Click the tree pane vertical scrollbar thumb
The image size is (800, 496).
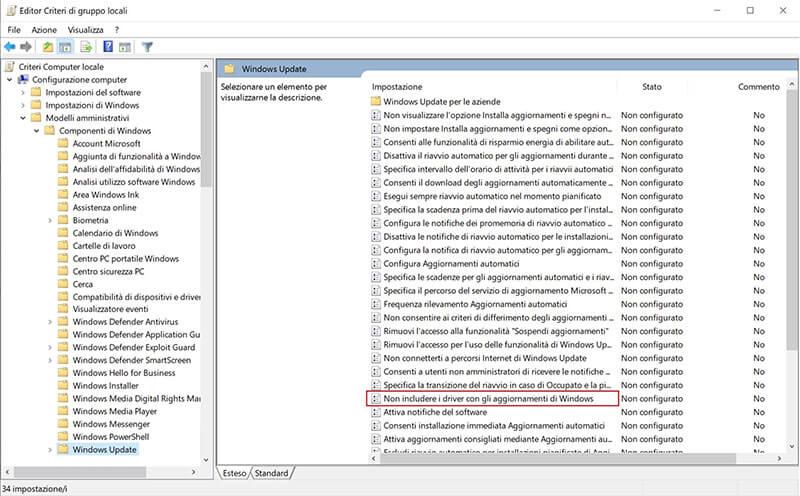pyautogui.click(x=206, y=129)
